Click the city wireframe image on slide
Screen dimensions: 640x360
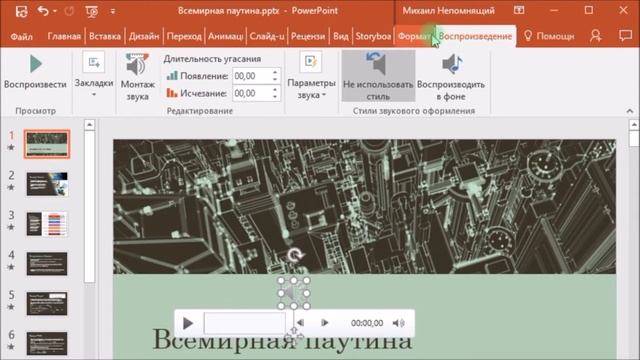(x=364, y=207)
